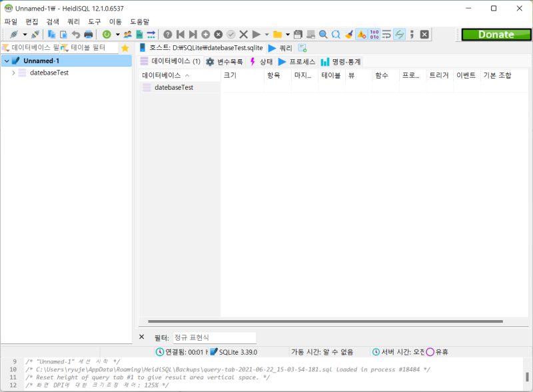Open the session manager dropdown arrow
Viewport: 533px width, 392px height.
(x=25, y=35)
